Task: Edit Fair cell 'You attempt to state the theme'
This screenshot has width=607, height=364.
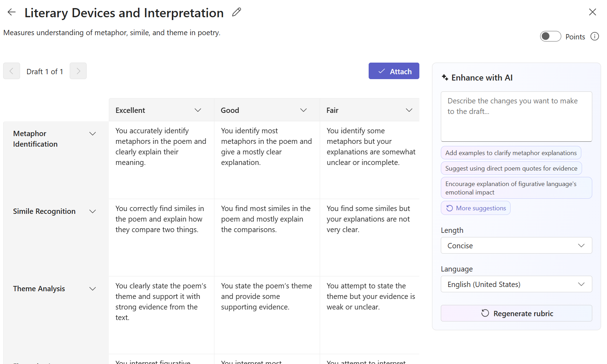Action: (x=370, y=315)
